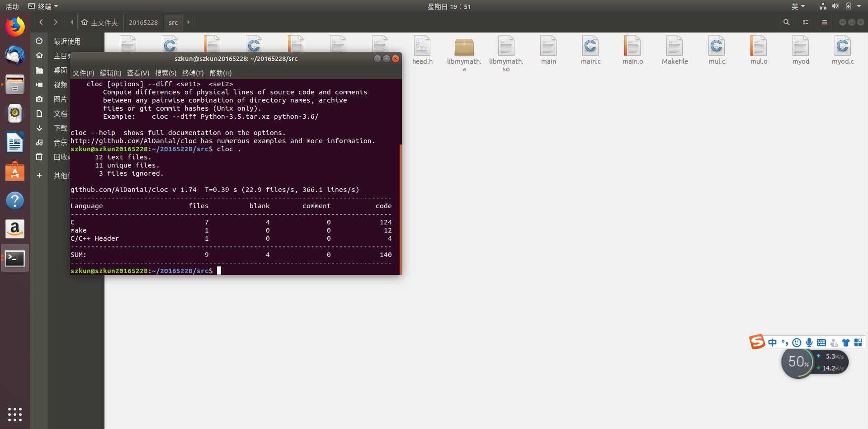Show all applications grid
Screen dimensions: 868x429
[15, 414]
